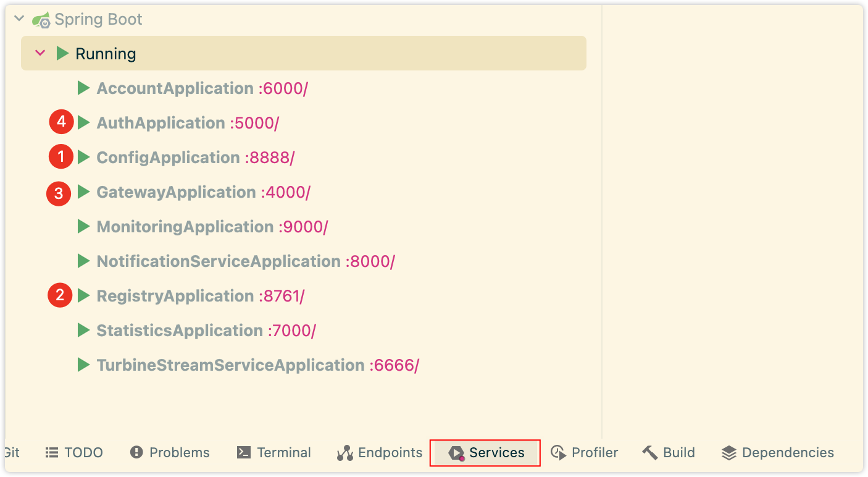
Task: Click the Profiler icon in bottom bar
Action: (x=559, y=453)
